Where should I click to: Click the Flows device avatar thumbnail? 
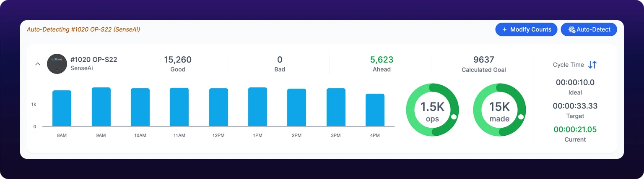coord(57,64)
